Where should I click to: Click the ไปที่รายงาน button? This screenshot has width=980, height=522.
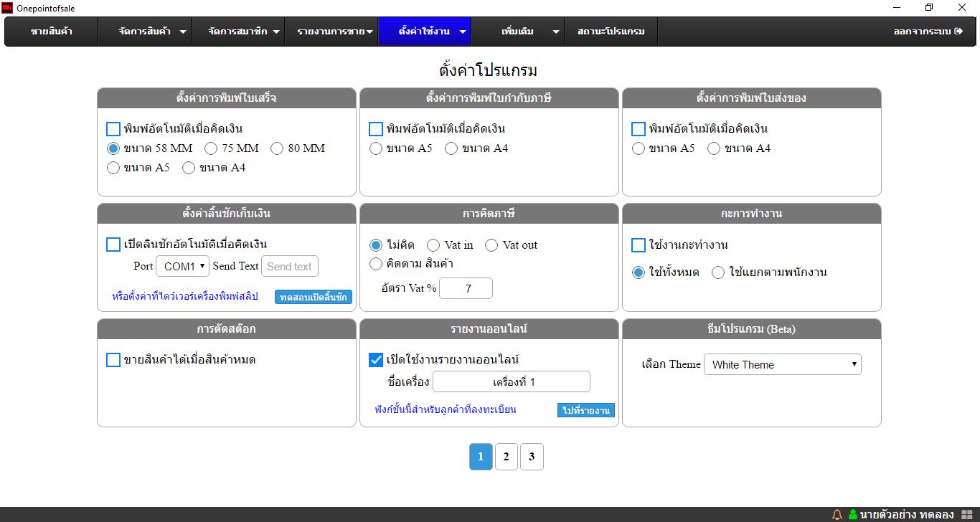pyautogui.click(x=585, y=410)
